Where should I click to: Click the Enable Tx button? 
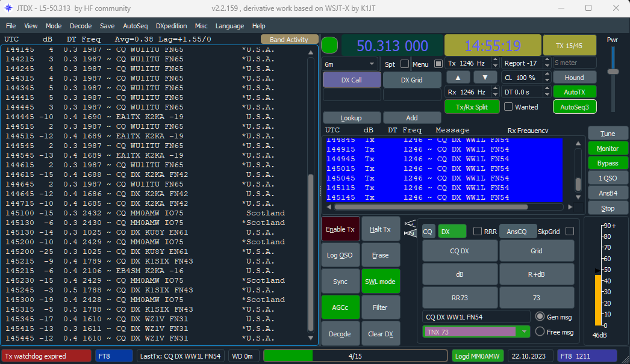point(340,229)
